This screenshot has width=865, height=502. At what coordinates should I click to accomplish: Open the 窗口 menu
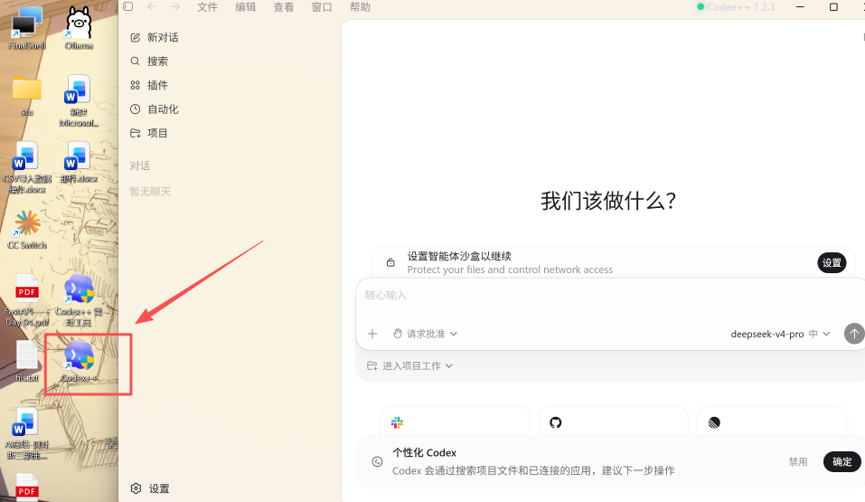tap(322, 7)
